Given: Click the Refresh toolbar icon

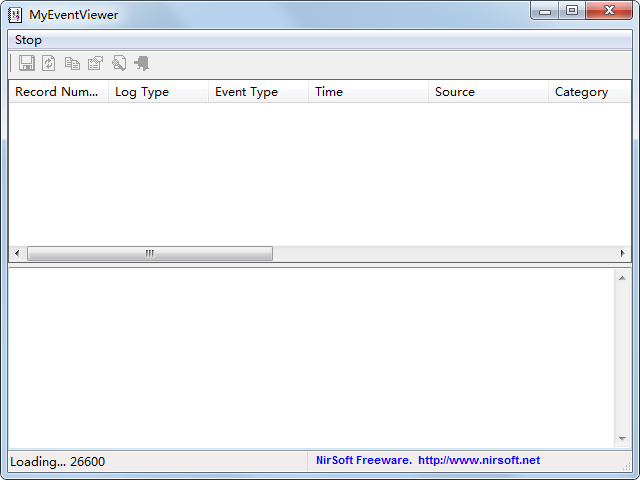Looking at the screenshot, I should [49, 63].
